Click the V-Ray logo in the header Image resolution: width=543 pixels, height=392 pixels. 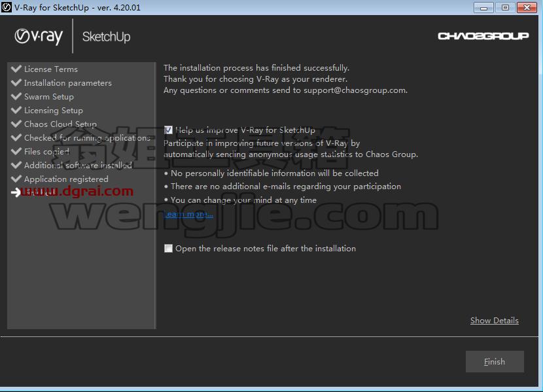(39, 37)
